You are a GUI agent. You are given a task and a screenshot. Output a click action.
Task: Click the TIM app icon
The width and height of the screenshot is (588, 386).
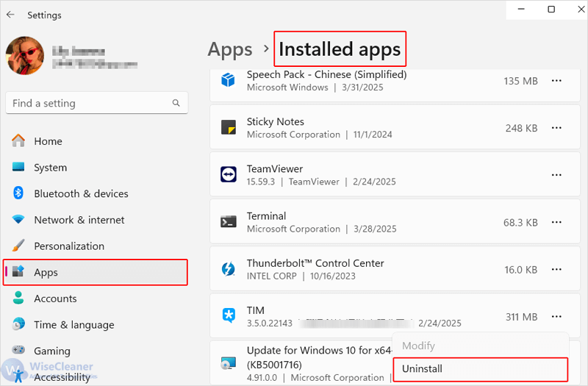(x=229, y=316)
